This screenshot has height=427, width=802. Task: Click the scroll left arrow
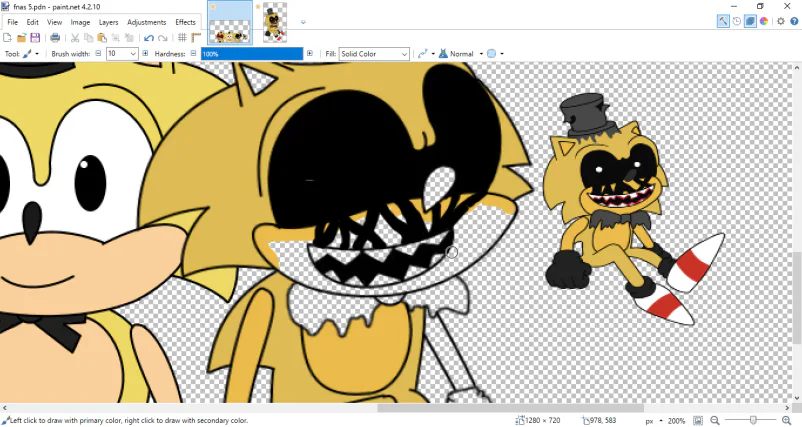(5, 408)
